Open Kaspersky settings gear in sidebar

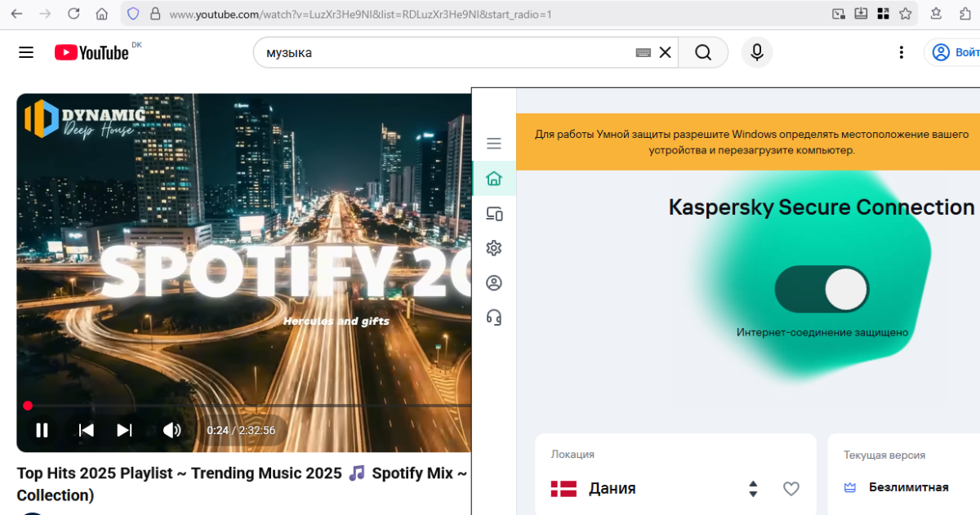[x=493, y=248]
